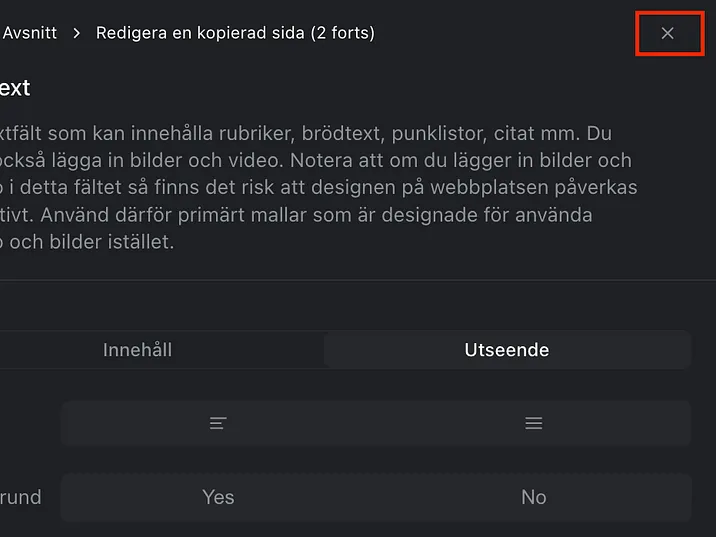Click the truncated 'rund' background label
The height and width of the screenshot is (537, 716).
pyautogui.click(x=21, y=497)
